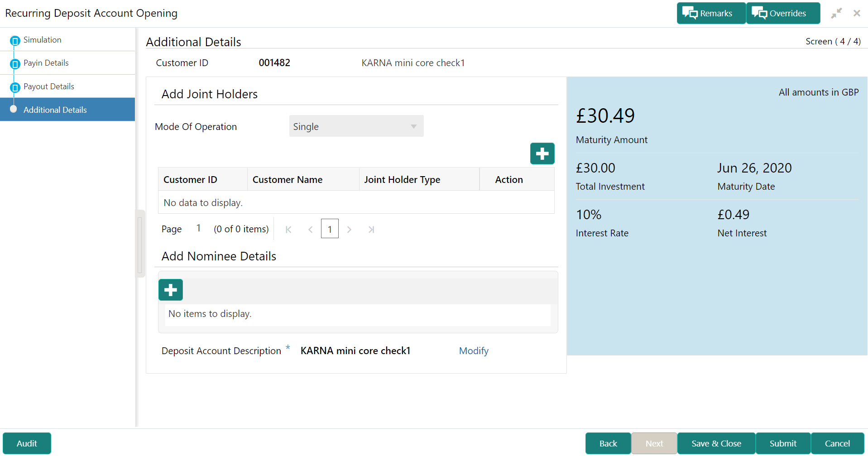Add a joint holder with the plus icon
Image resolution: width=868 pixels, height=456 pixels.
pos(542,154)
